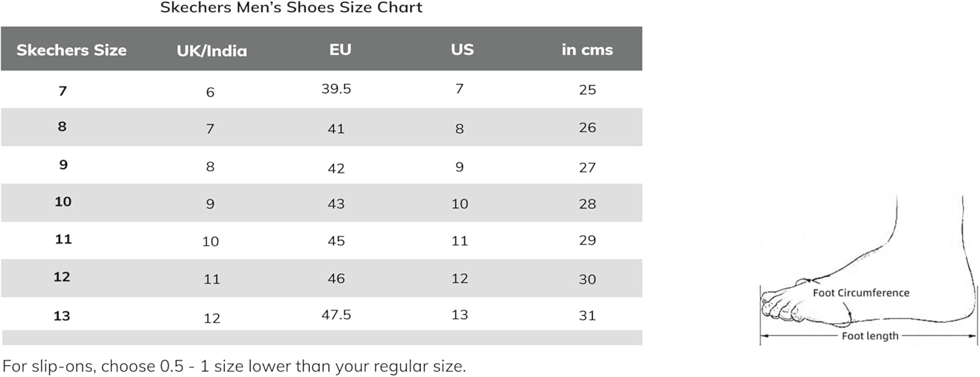Click bold Skechers Size 13 row label

click(x=61, y=316)
